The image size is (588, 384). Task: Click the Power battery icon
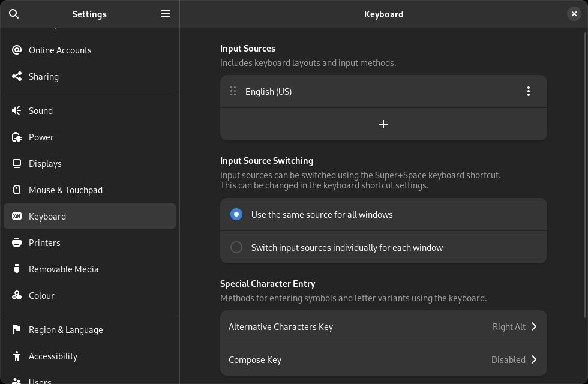pyautogui.click(x=17, y=137)
